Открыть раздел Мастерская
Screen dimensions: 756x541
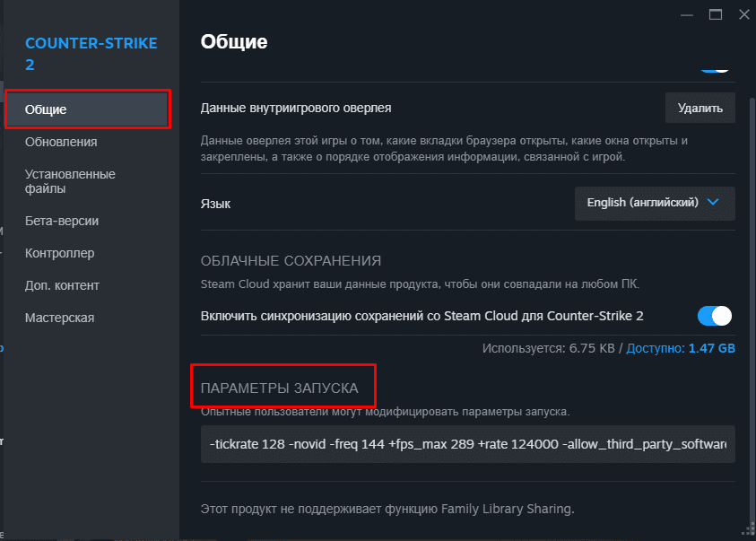60,317
